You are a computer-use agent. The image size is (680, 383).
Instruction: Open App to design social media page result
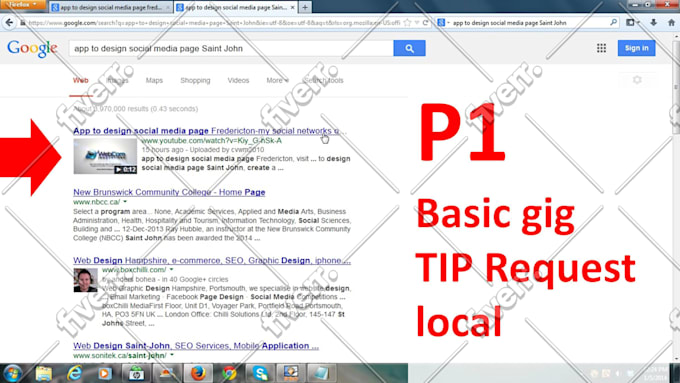(210, 131)
